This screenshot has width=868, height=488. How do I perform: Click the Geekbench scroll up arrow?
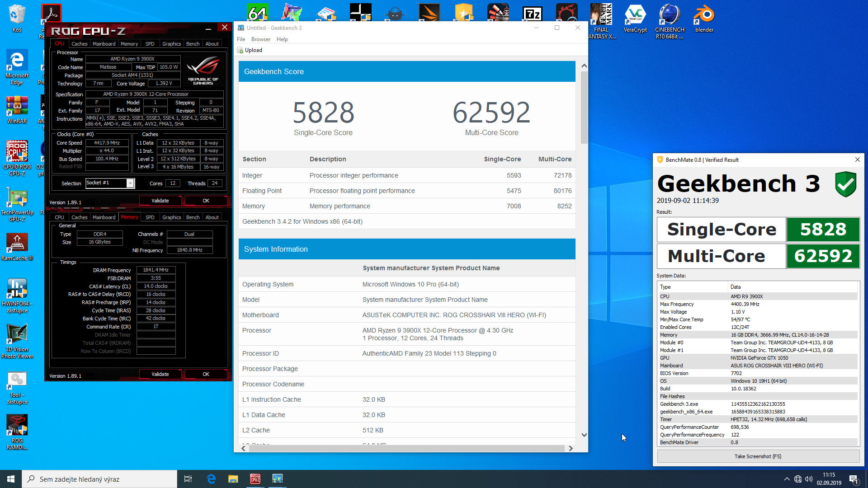pos(584,66)
